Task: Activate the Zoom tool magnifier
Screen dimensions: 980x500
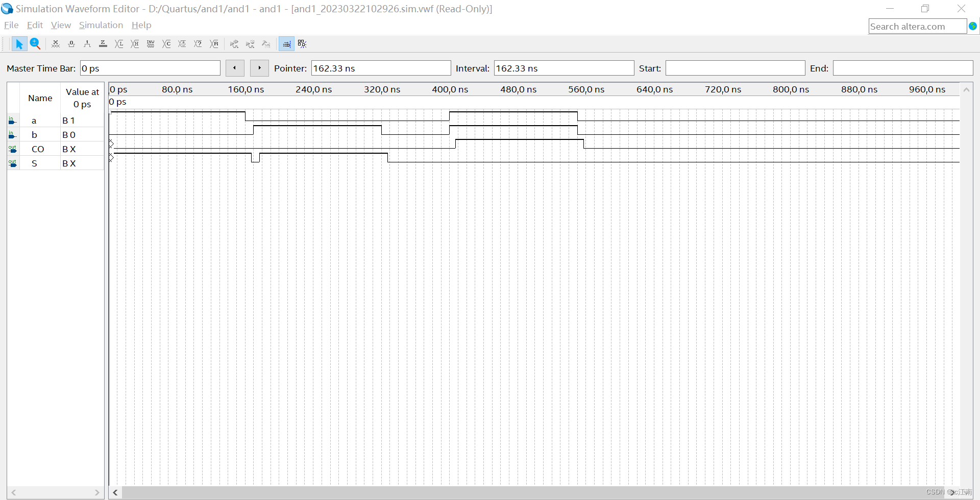Action: coord(35,44)
